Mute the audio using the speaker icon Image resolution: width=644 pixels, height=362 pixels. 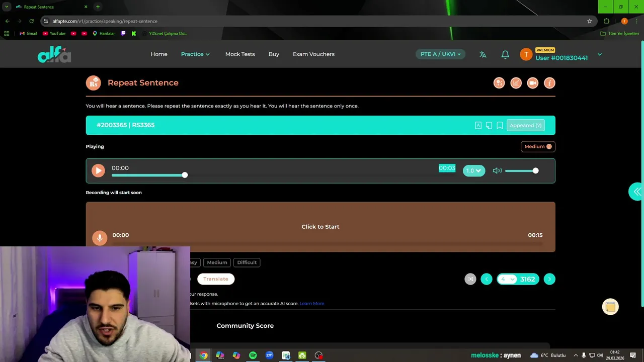[497, 170]
